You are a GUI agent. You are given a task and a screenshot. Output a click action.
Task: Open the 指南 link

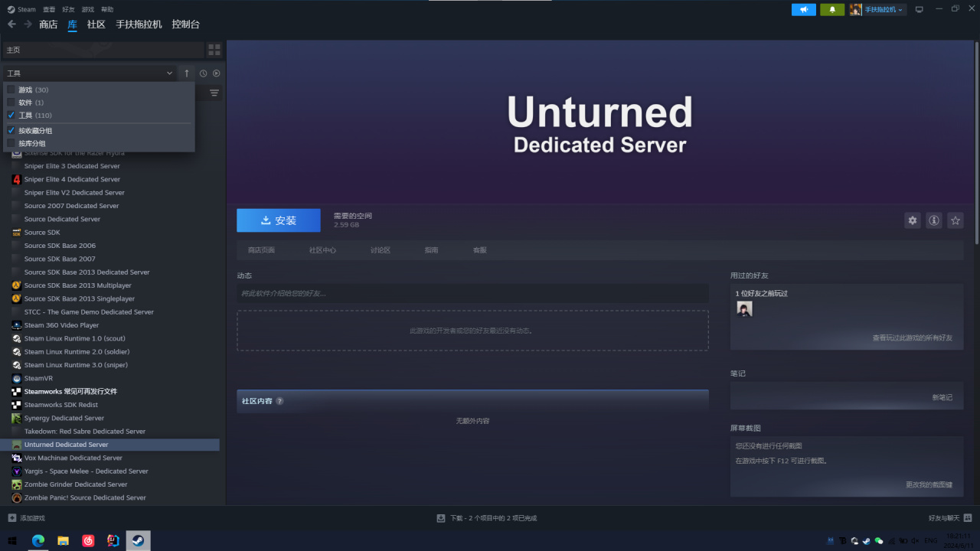coord(431,250)
